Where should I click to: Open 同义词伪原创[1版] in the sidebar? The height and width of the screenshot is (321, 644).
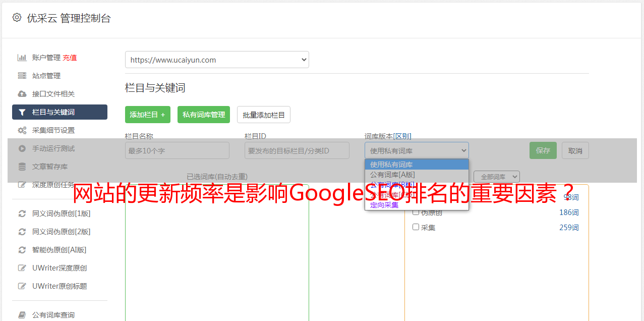pyautogui.click(x=62, y=213)
